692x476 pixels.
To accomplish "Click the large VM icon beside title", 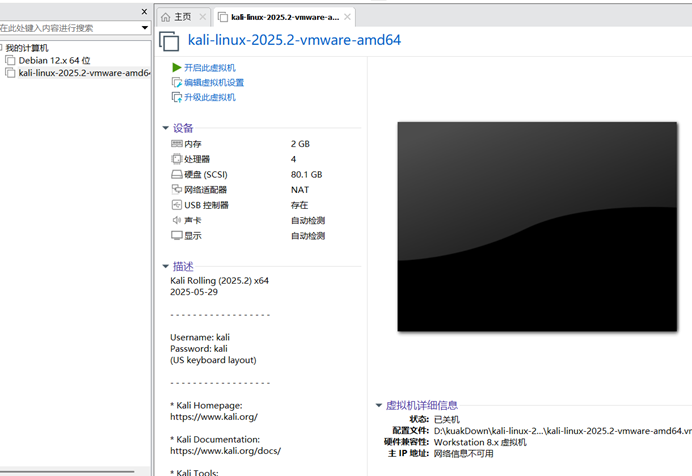I will point(169,41).
